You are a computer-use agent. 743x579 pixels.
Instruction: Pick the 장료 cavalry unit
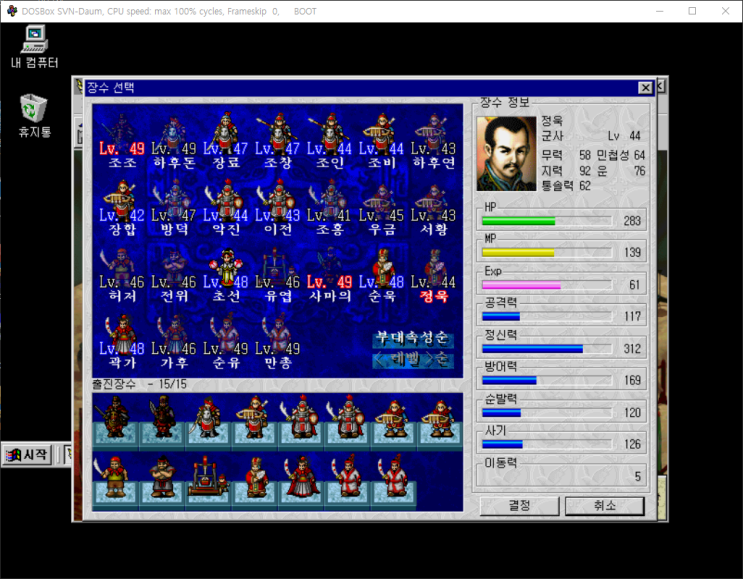226,141
